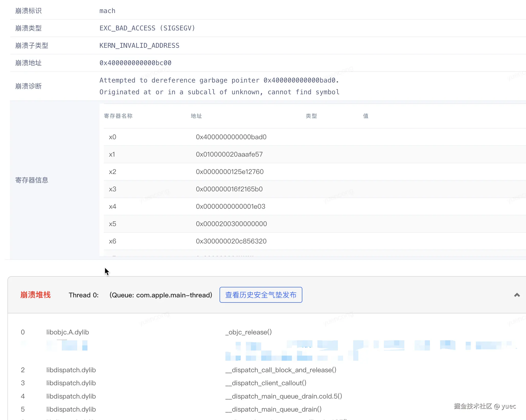Click EXC_BAD_ACCESS (SIGSEGV) crash type value
Screen dimensions: 526x420
click(x=147, y=28)
